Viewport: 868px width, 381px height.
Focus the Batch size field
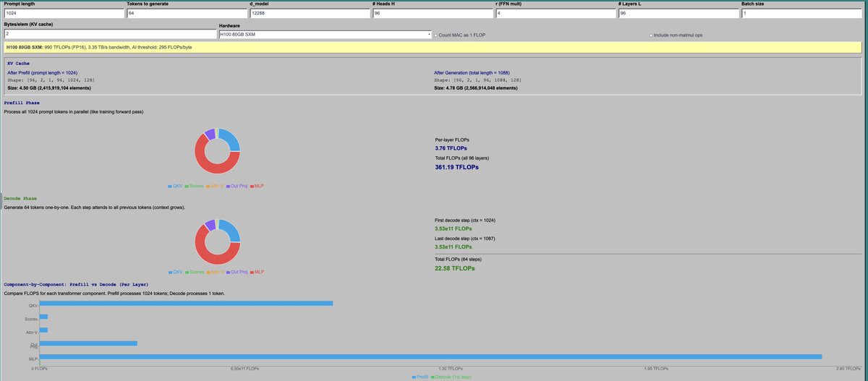pyautogui.click(x=801, y=13)
